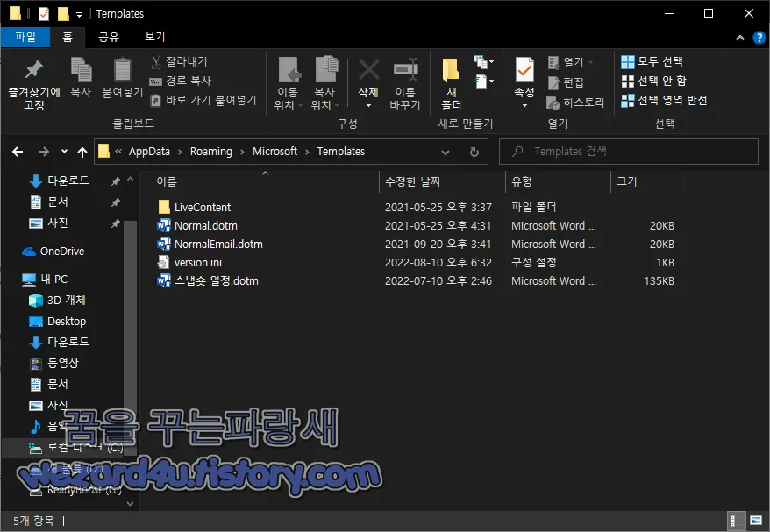
Task: Expand the Properties (속성) dropdown arrow
Action: click(524, 105)
